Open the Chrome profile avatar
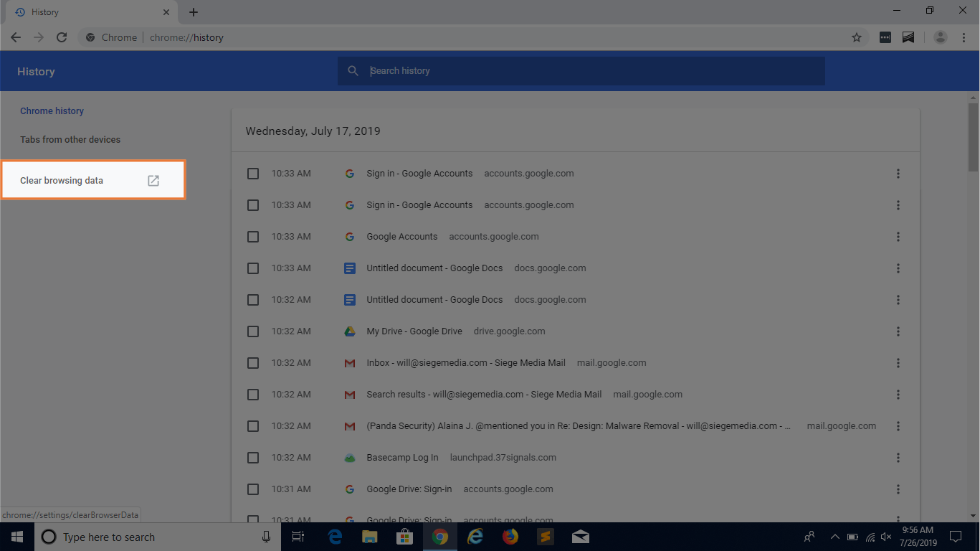This screenshot has width=980, height=551. point(941,37)
